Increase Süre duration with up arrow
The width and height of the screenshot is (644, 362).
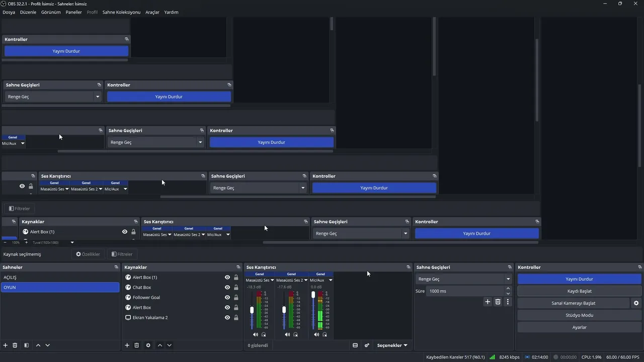[508, 289]
